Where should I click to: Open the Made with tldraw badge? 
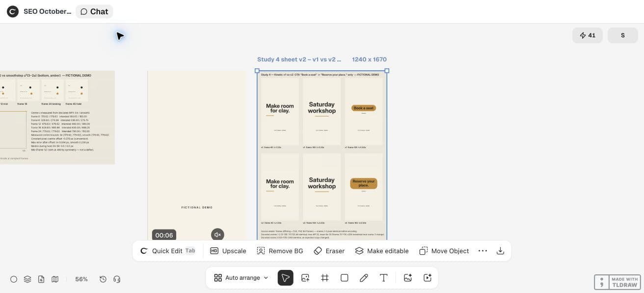(x=617, y=282)
